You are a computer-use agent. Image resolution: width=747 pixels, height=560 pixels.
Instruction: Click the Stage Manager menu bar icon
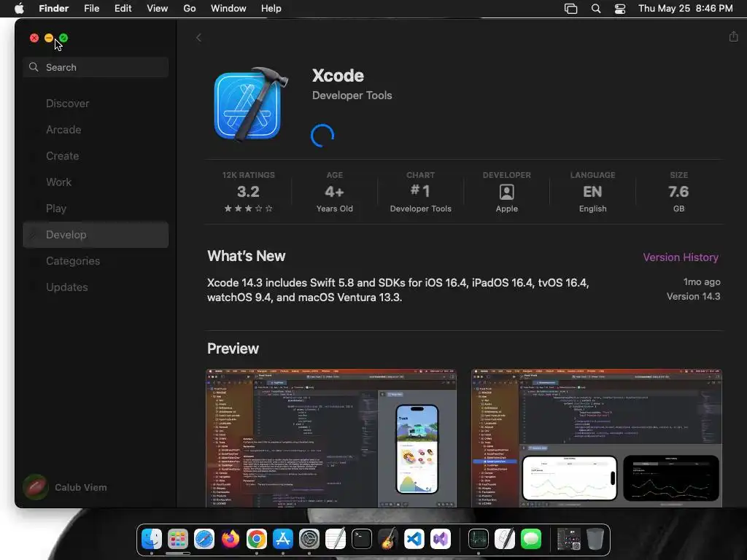pos(570,9)
